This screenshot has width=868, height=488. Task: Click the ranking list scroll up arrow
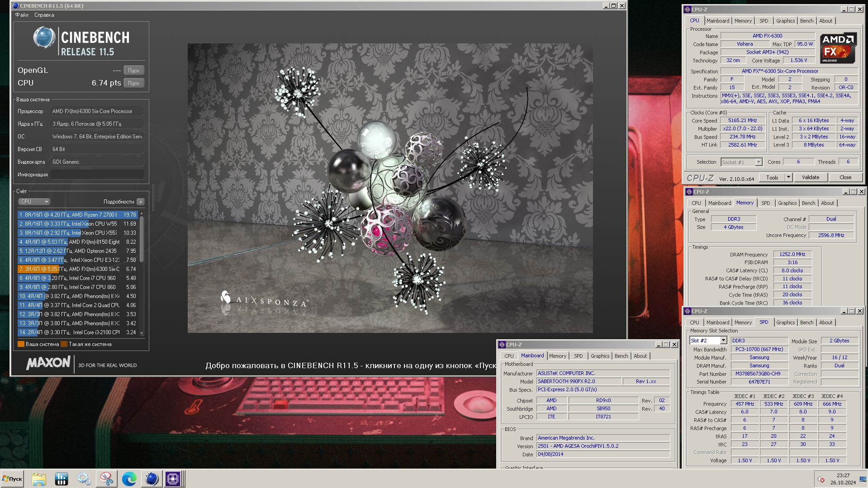coord(142,213)
